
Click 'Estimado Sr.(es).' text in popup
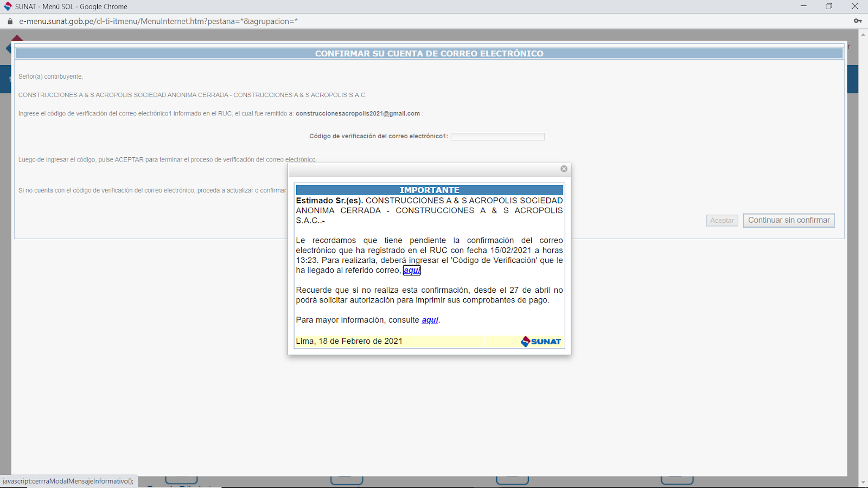click(x=329, y=201)
